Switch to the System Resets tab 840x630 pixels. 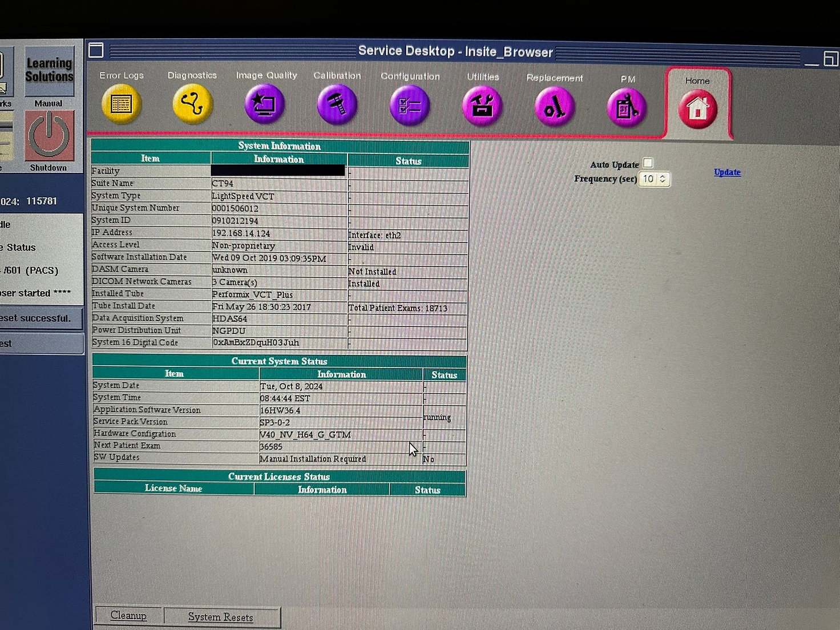point(220,617)
